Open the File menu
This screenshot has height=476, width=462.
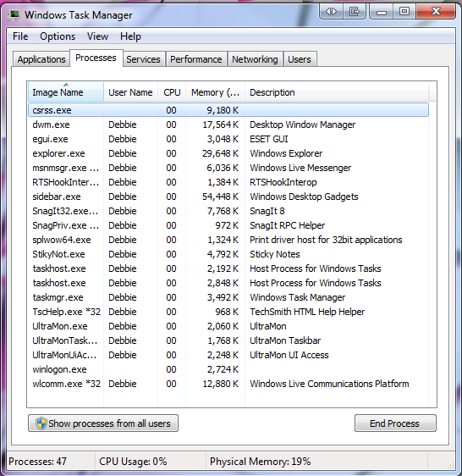[x=20, y=36]
